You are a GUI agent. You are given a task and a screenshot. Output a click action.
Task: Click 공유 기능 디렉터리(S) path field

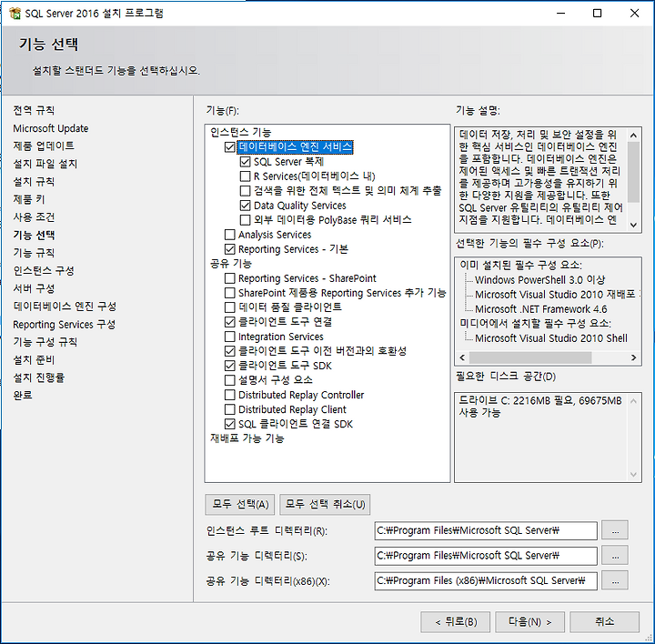[486, 556]
